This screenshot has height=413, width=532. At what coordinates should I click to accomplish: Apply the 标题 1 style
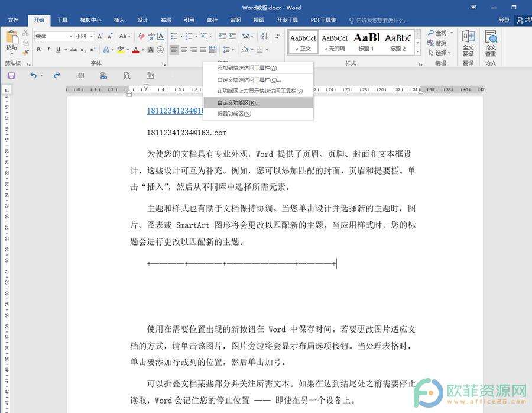(x=366, y=42)
